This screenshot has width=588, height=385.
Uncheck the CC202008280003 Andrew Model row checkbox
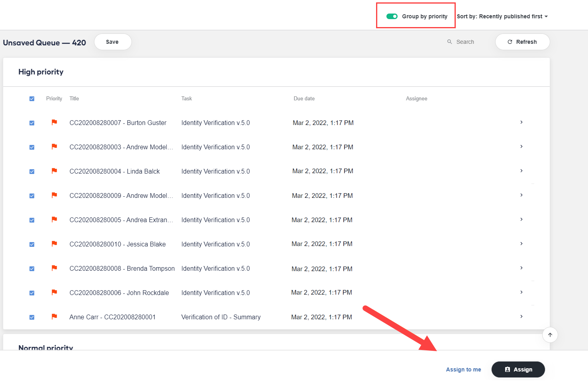tap(32, 147)
